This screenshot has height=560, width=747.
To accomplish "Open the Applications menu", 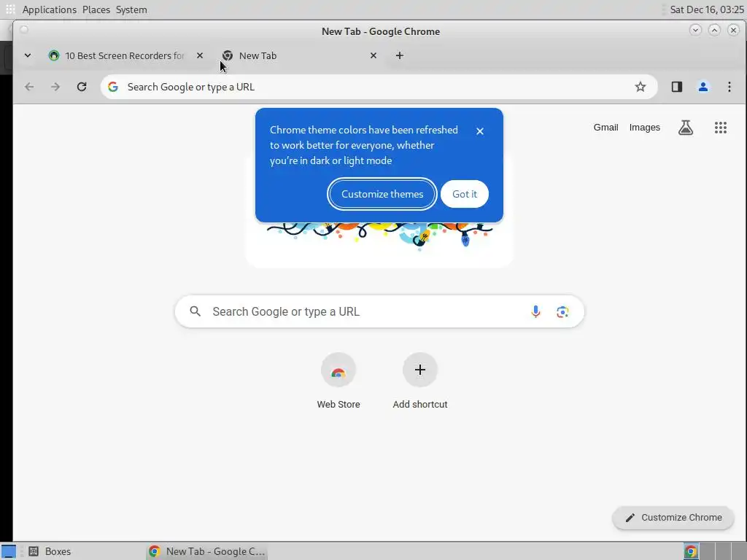I will (49, 9).
